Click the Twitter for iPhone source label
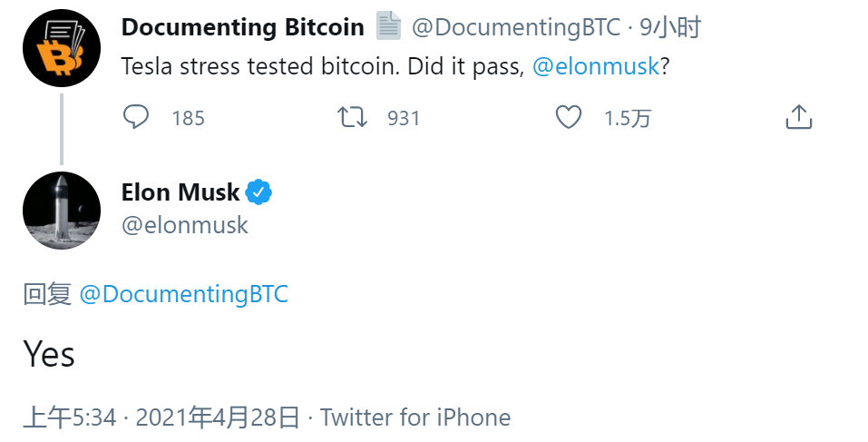Viewport: 868px width, 442px height. (415, 417)
